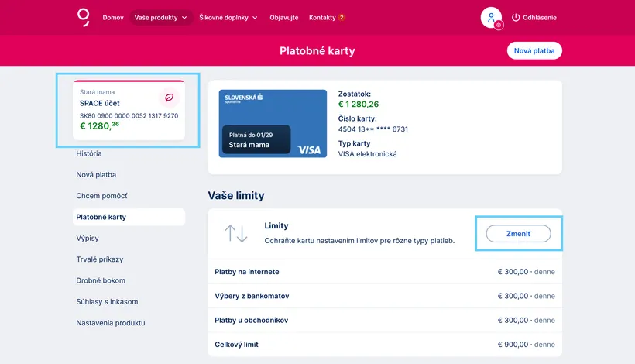Select the Platby na internete limit row
635x364 pixels.
pos(385,272)
